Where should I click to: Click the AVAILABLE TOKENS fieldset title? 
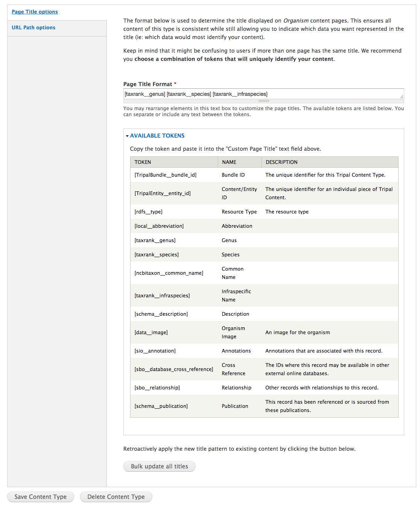click(x=157, y=136)
